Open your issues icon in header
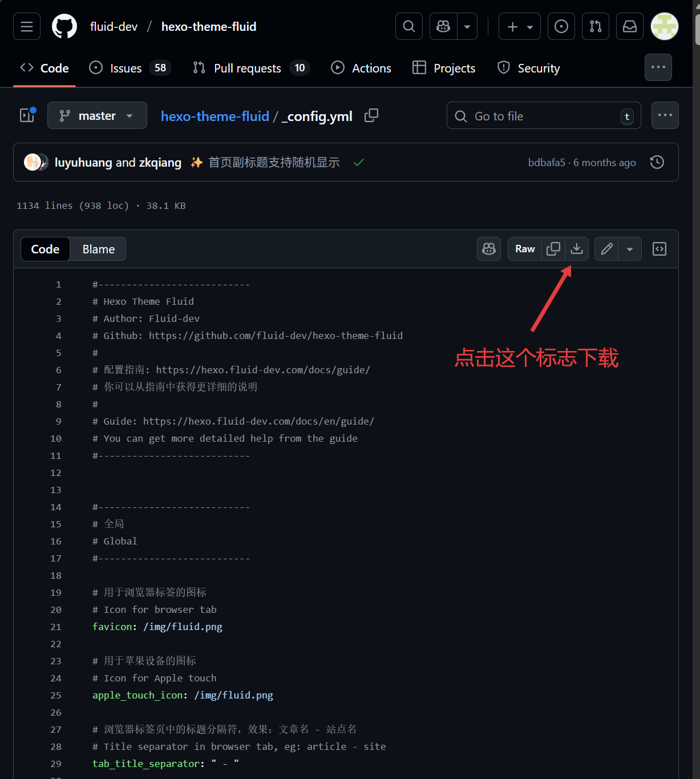Screen dimensions: 700x779 click(x=561, y=26)
